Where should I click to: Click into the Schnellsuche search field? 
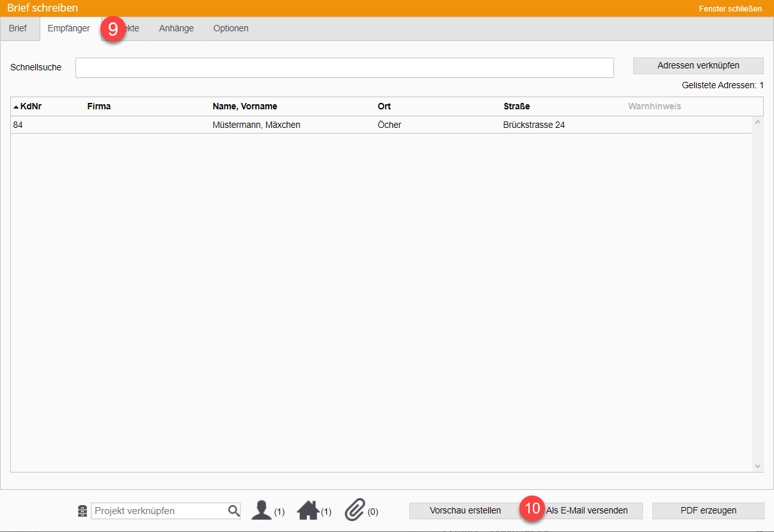click(344, 68)
